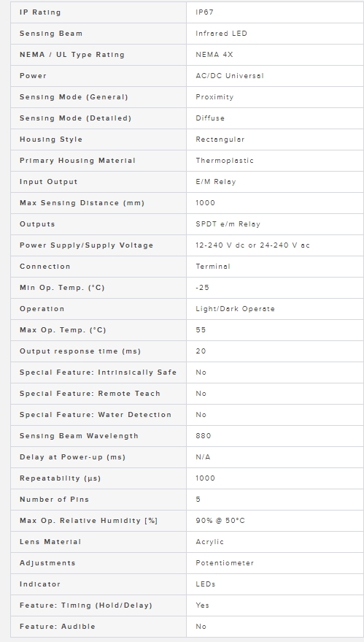Screen dimensions: 364x642
Task: Select the Feature: Timing (Hold/Delay) label
Action: pos(86,605)
